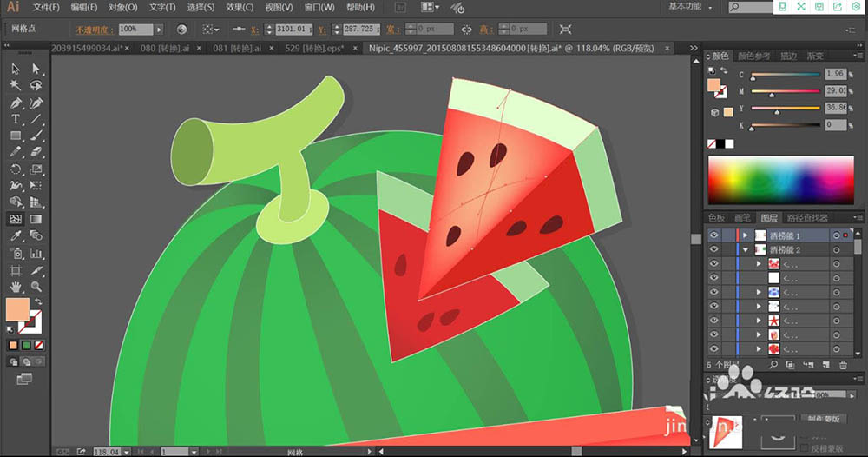Expand the 酒榜能 1 layer
Viewport: 868px width, 457px height.
tap(745, 235)
